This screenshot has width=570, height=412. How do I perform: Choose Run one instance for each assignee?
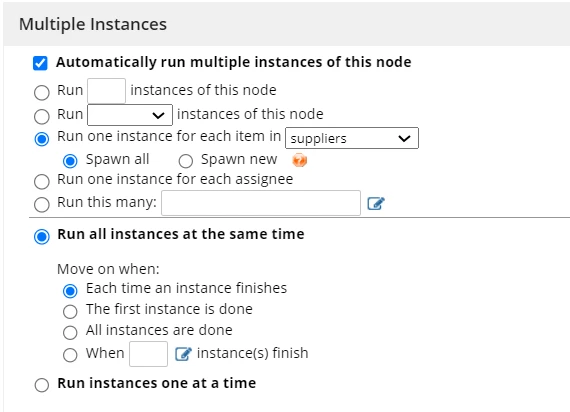tap(42, 182)
